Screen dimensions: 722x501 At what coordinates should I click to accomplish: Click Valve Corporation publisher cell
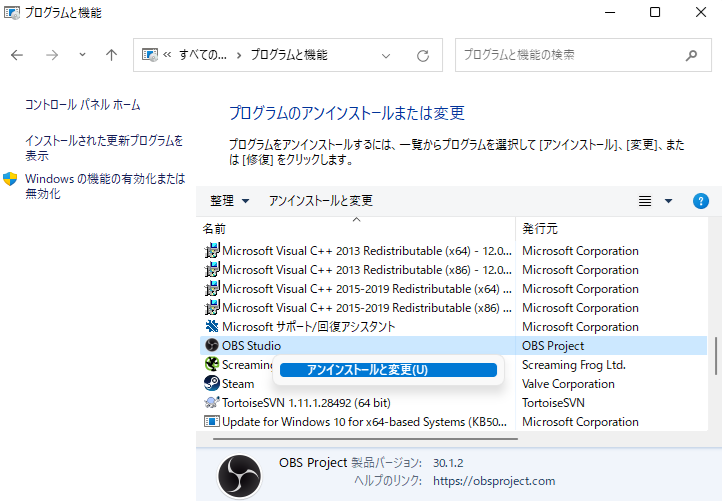(568, 384)
